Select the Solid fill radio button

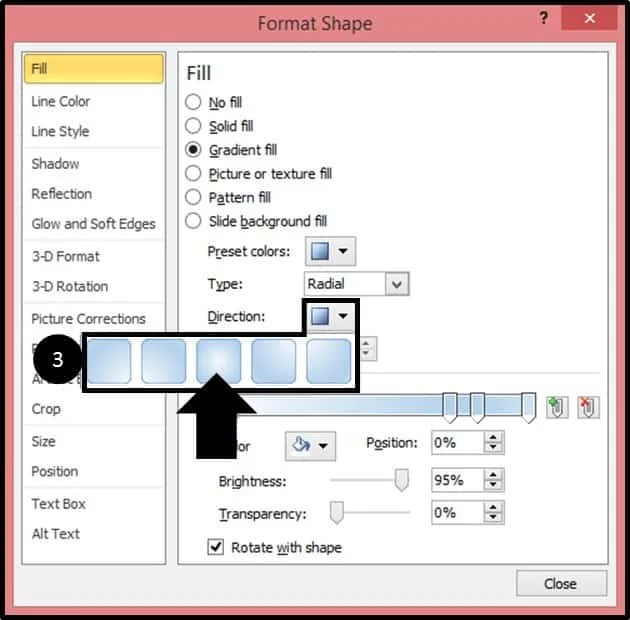click(193, 126)
